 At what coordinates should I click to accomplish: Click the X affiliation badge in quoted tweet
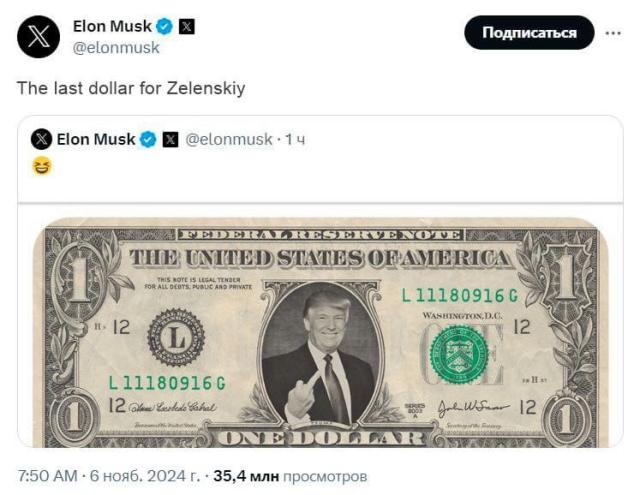click(x=170, y=140)
